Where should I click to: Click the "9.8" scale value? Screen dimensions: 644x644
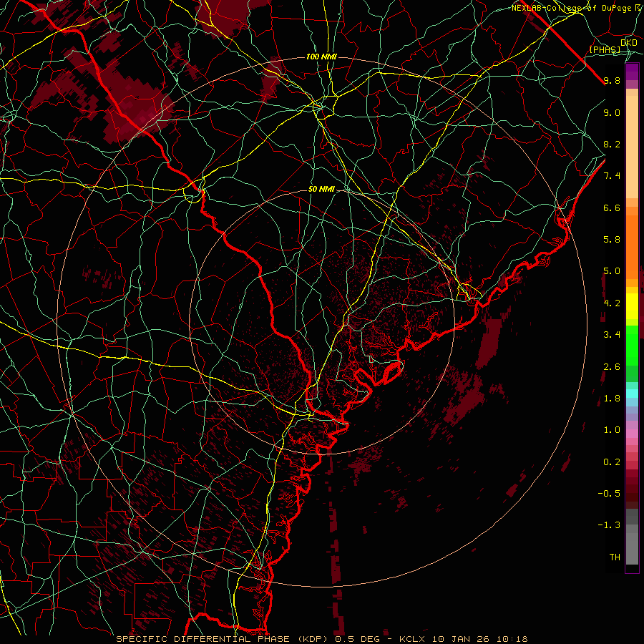point(612,81)
